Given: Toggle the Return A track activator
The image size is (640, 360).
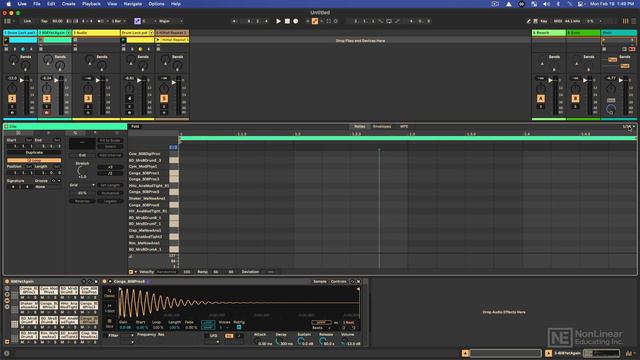Looking at the screenshot, I should pos(541,98).
